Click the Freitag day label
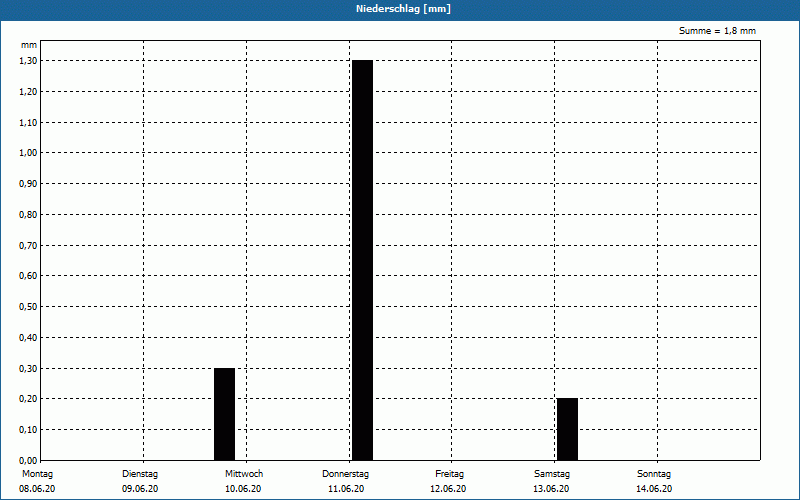 (x=449, y=474)
